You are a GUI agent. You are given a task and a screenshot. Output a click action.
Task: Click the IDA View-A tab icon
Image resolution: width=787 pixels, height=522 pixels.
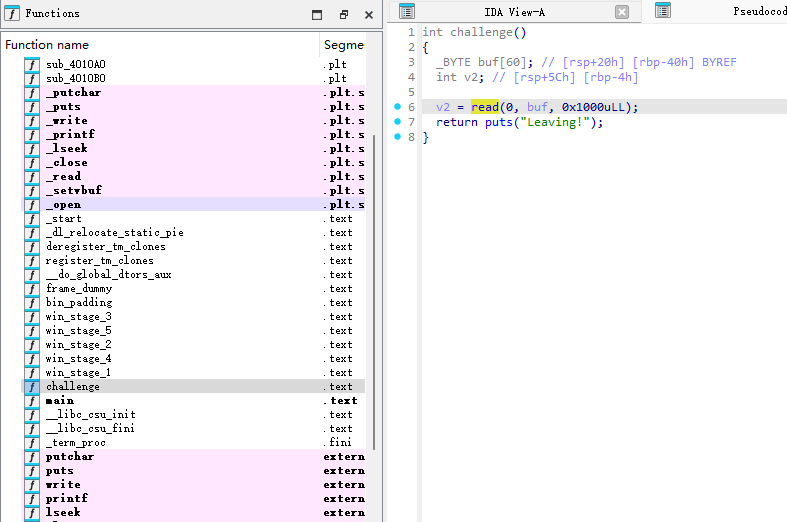pos(407,12)
